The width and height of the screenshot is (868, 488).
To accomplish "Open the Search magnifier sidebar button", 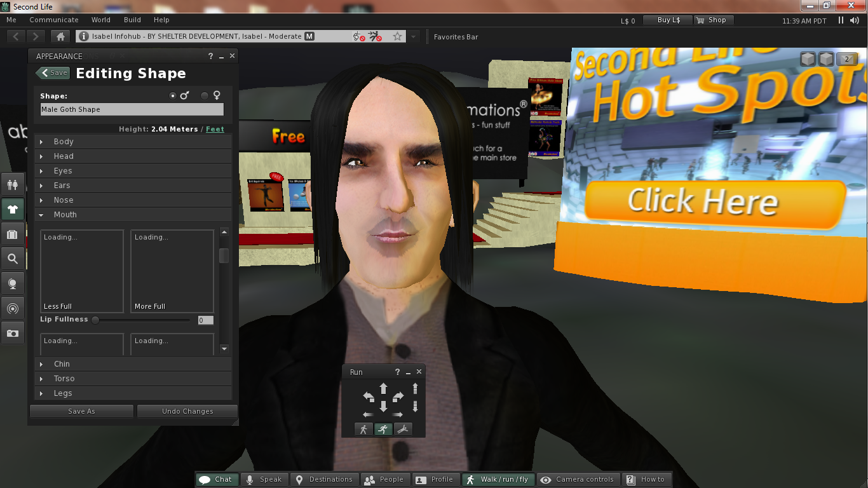I will (x=13, y=259).
